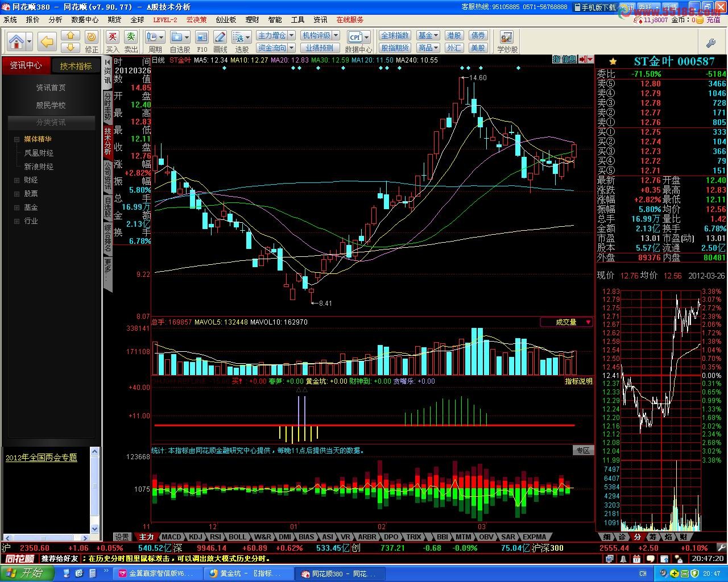The width and height of the screenshot is (728, 582).
Task: Switch to the 技术指标 tab
Action: 76,66
